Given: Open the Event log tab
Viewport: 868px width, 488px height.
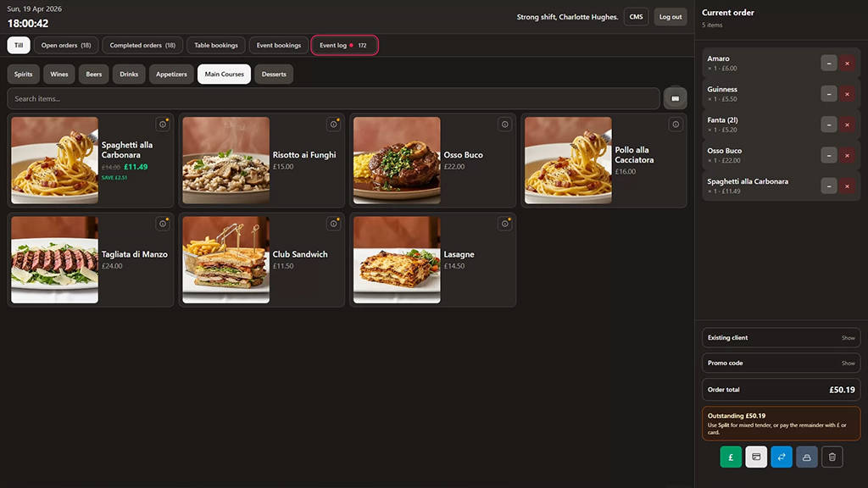Looking at the screenshot, I should tap(343, 45).
